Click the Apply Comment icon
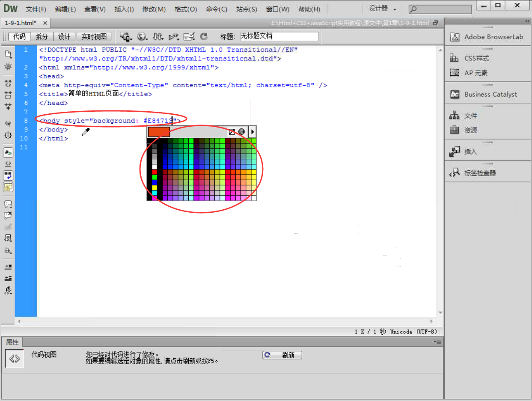Viewport: 532px width, 401px height. coord(8,204)
